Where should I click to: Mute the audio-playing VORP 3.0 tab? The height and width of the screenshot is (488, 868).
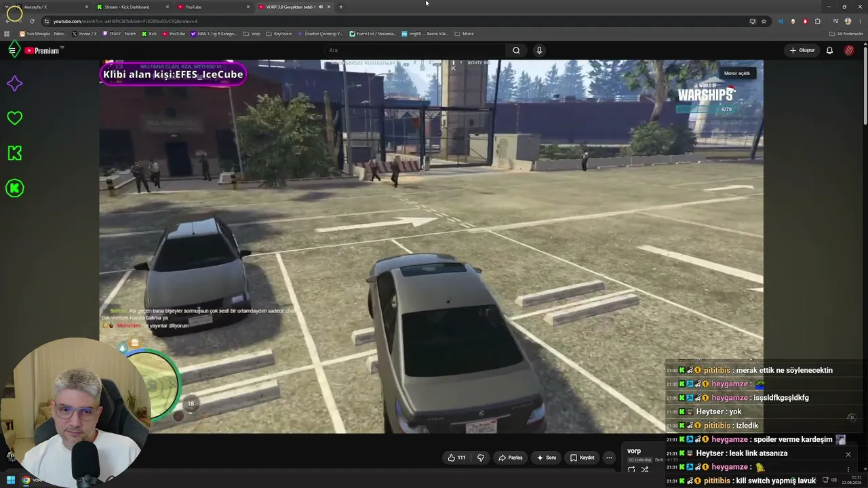pos(321,7)
